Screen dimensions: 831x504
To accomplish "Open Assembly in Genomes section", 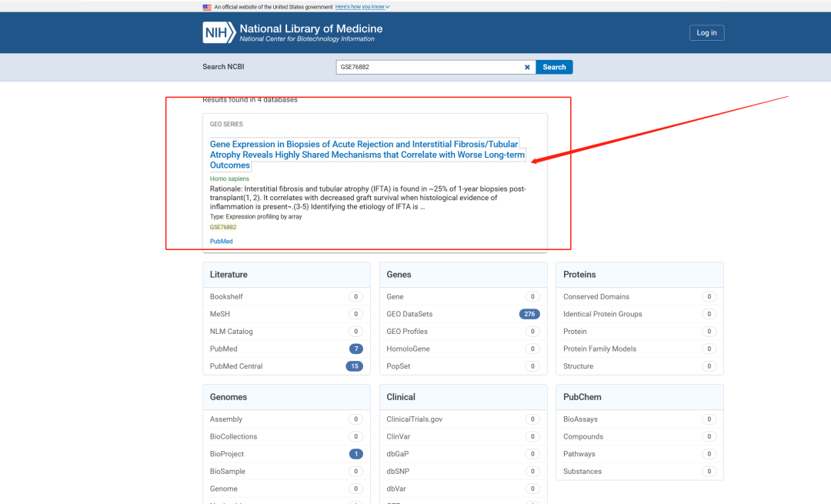I will tap(286, 419).
